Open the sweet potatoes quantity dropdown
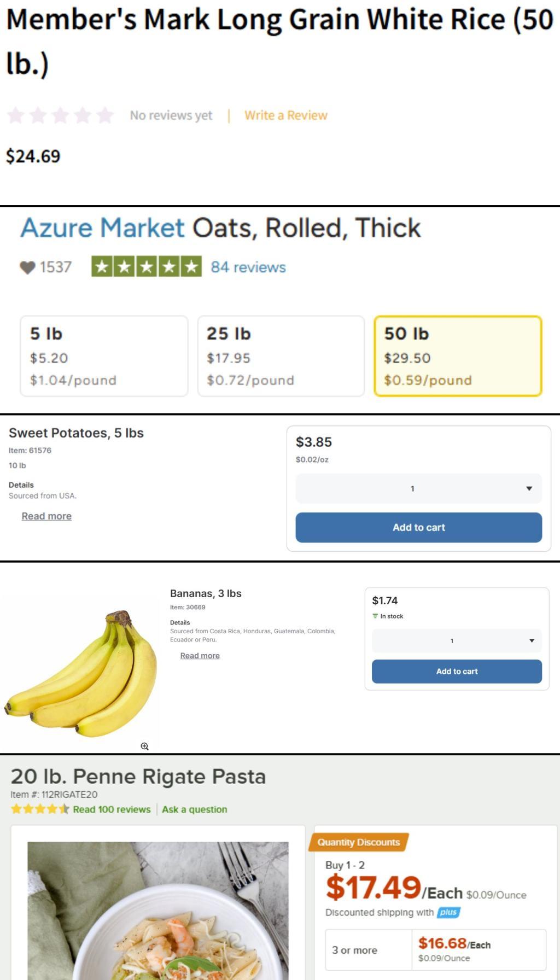Screen dimensions: 560x980 [418, 488]
